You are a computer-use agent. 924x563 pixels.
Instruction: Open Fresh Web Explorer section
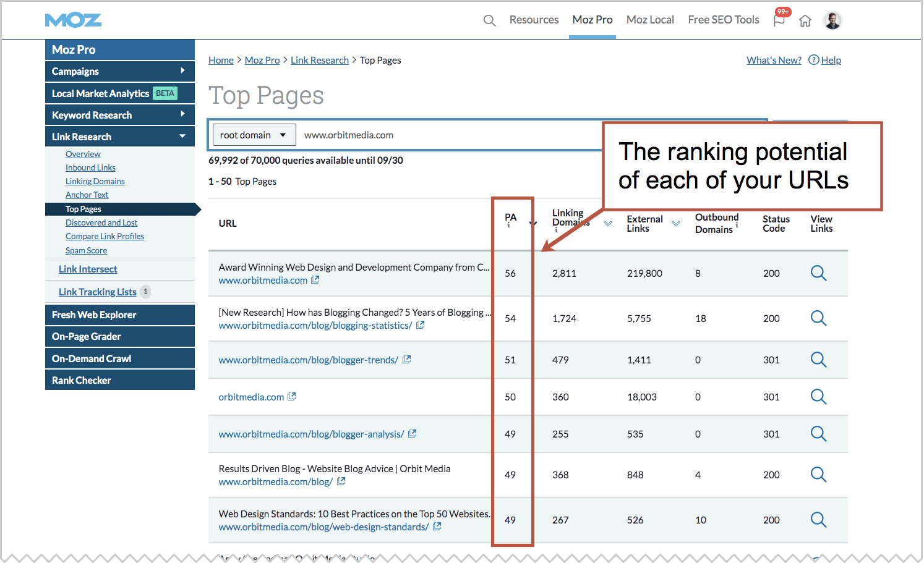point(120,315)
